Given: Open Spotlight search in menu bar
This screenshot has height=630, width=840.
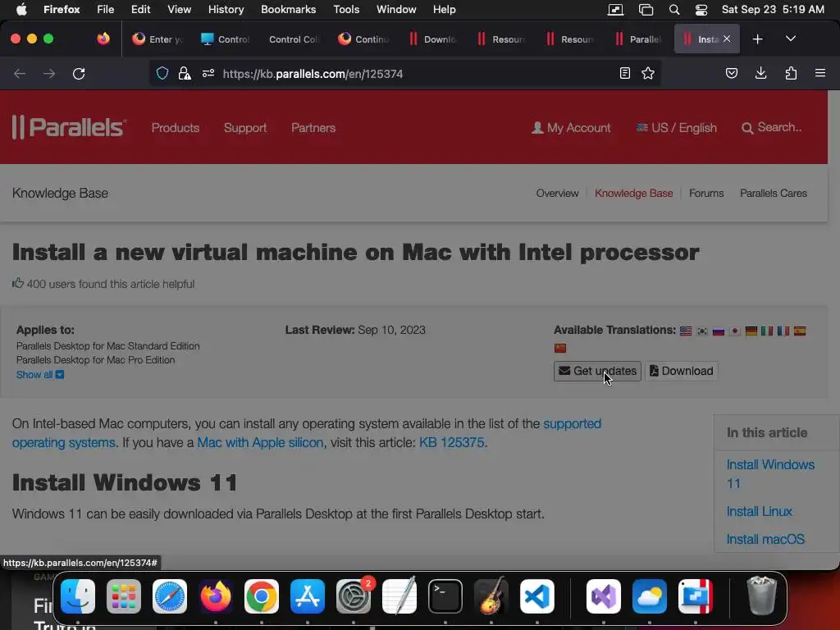Looking at the screenshot, I should tap(674, 10).
